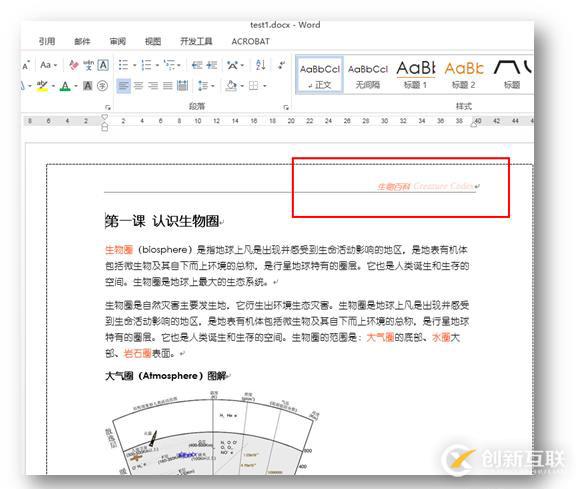The width and height of the screenshot is (576, 489).
Task: Increase paragraph indent
Action: (x=212, y=65)
